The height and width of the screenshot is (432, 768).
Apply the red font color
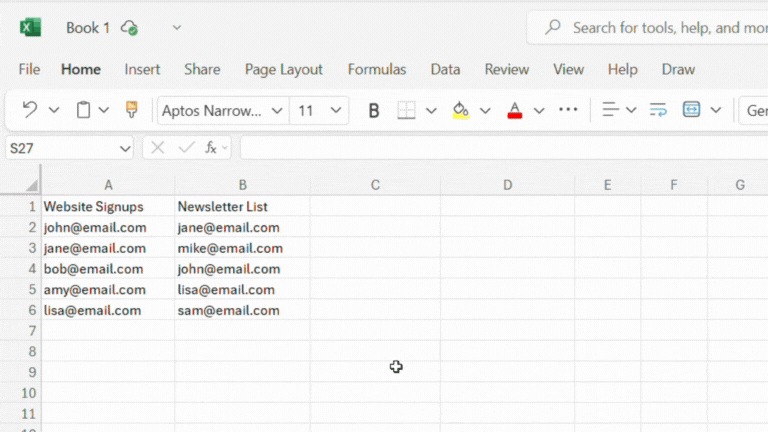514,110
